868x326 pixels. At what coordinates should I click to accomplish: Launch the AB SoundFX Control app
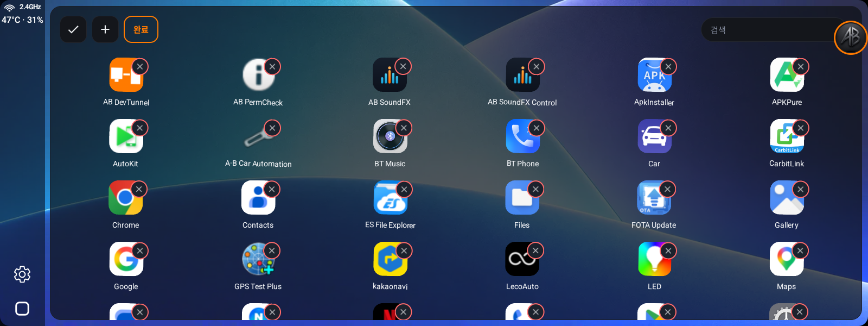click(522, 75)
